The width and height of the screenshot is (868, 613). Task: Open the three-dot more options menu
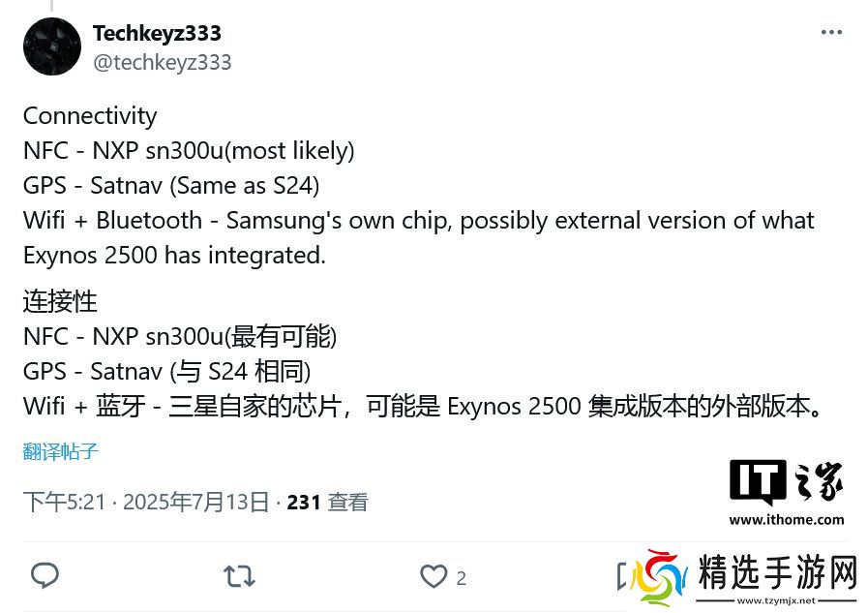pos(831,33)
